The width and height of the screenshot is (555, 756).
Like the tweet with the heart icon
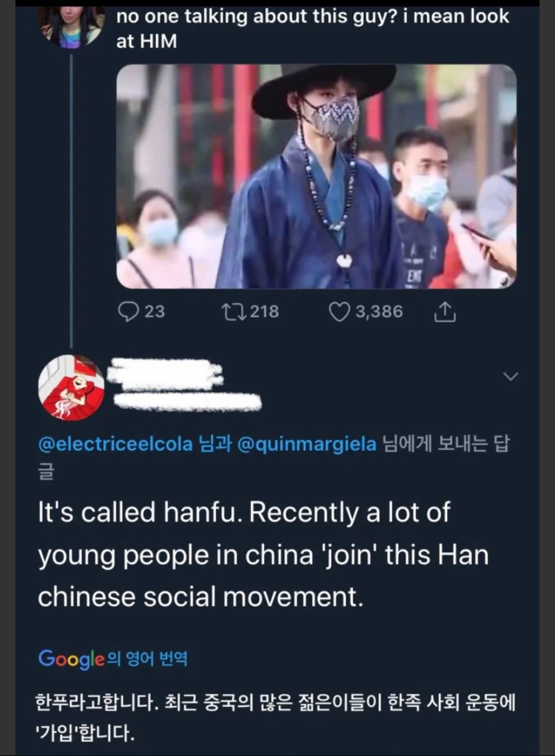coord(340,312)
